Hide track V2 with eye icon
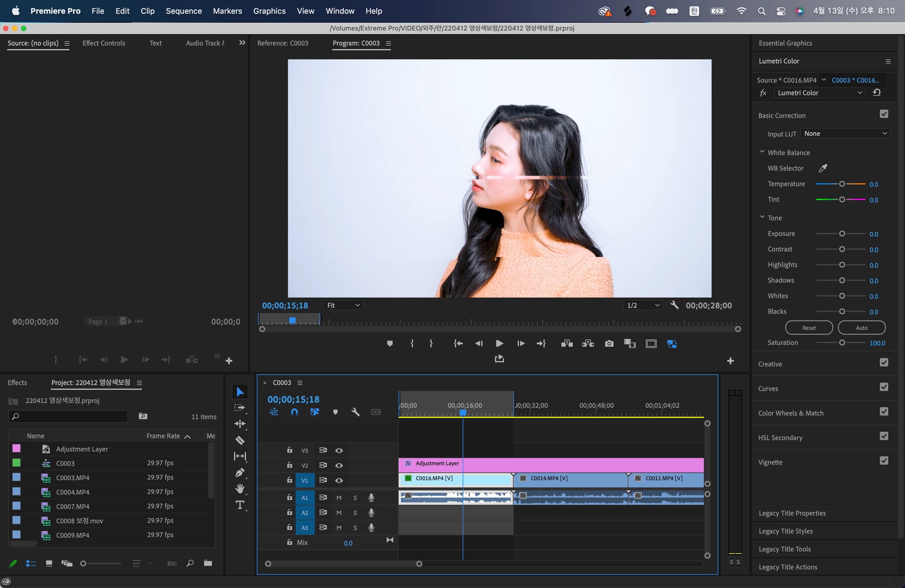905x588 pixels. 339,466
